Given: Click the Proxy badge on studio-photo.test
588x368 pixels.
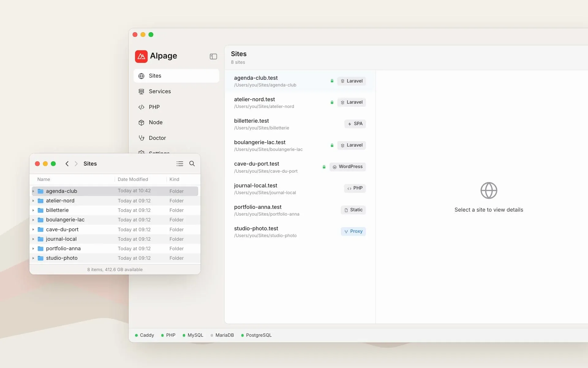Looking at the screenshot, I should tap(353, 231).
